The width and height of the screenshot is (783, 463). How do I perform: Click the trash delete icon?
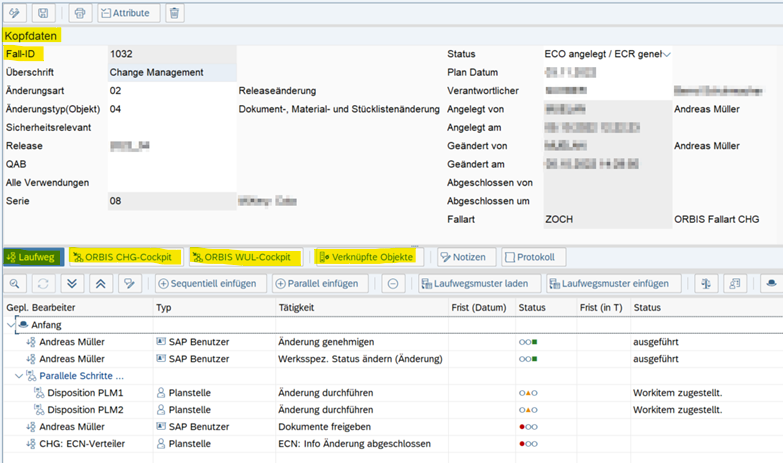click(174, 13)
